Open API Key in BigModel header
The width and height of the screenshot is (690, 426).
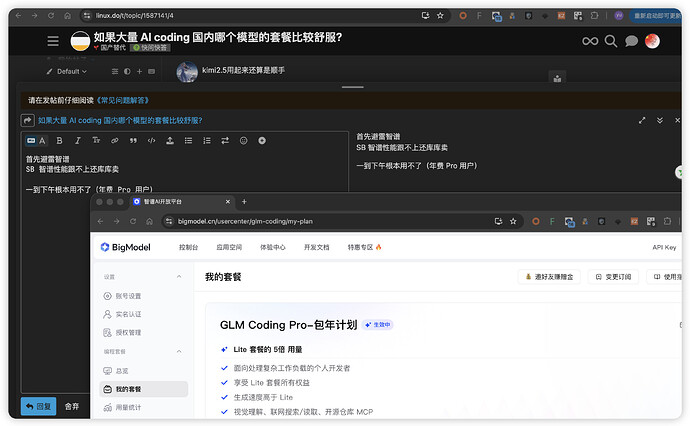[664, 247]
